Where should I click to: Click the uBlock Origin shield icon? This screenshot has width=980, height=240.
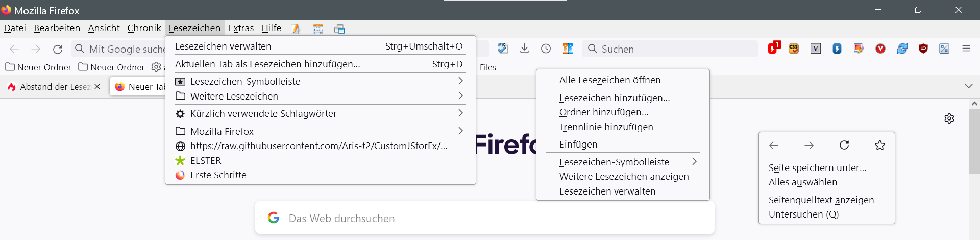(x=923, y=49)
